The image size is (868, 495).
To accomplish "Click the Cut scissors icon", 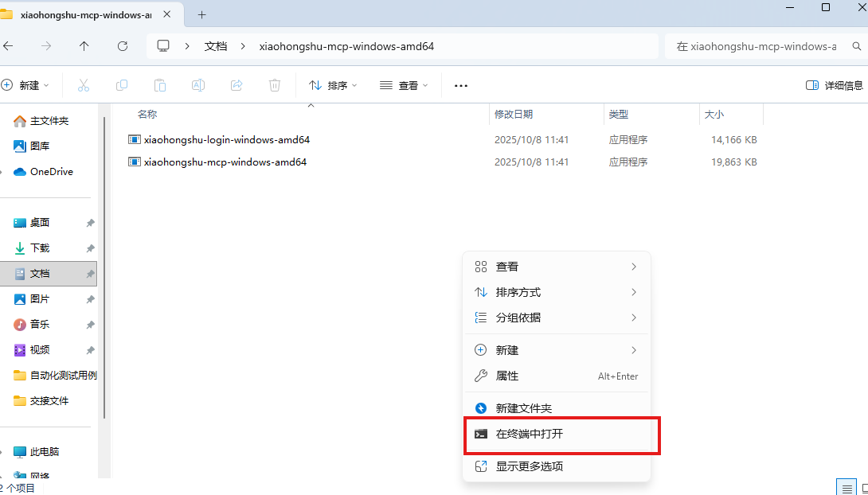I will coord(83,85).
